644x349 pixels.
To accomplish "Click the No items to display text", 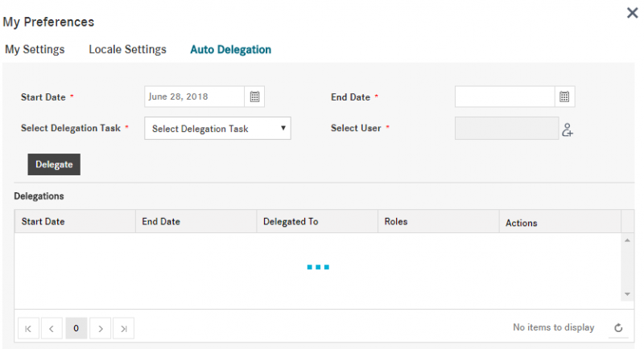I will click(x=554, y=327).
